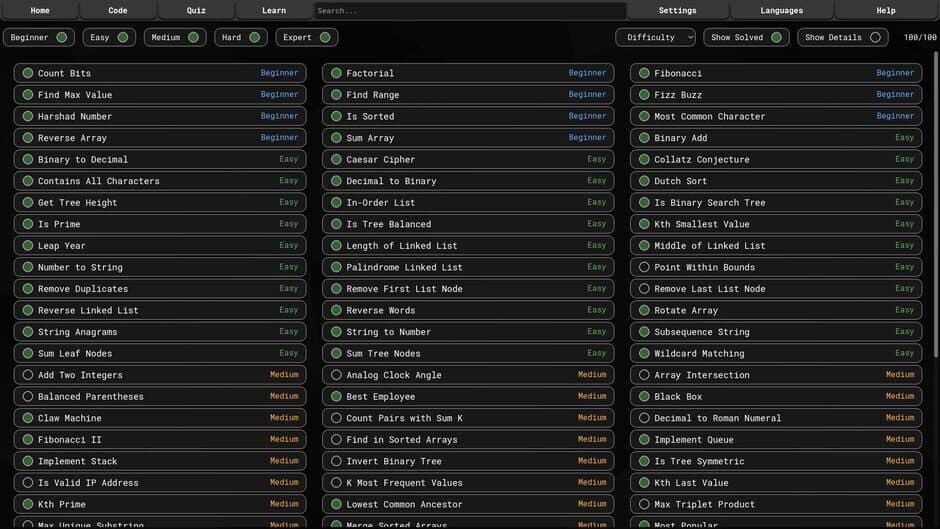This screenshot has height=529, width=940.
Task: Open the Is Tree Symmetric problem
Action: (x=776, y=461)
